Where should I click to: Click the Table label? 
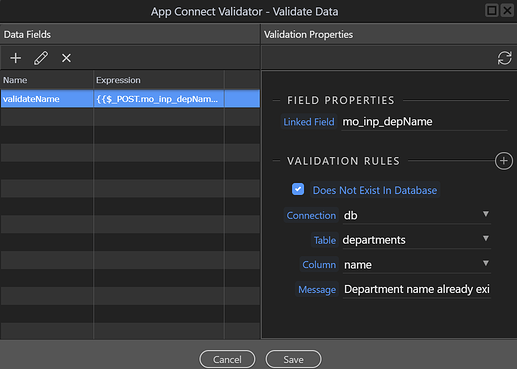click(x=325, y=240)
